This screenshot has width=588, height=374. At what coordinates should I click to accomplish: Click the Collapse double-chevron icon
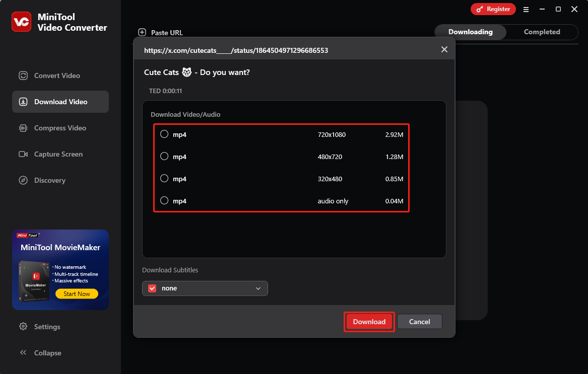pos(23,353)
